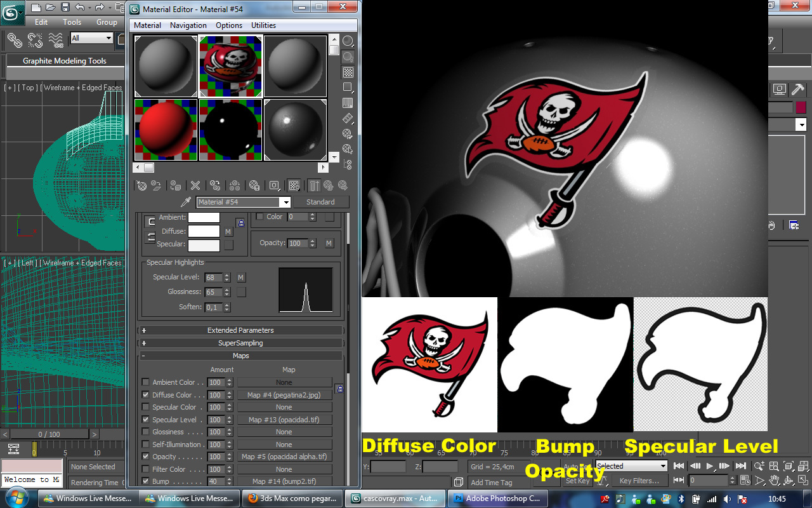
Task: Select the Select and Link chain tool
Action: (15, 40)
